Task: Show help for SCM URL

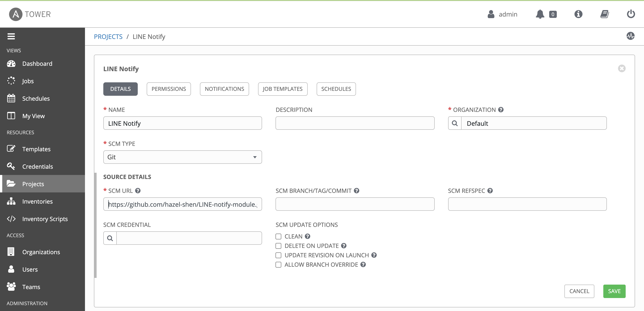Action: coord(138,191)
